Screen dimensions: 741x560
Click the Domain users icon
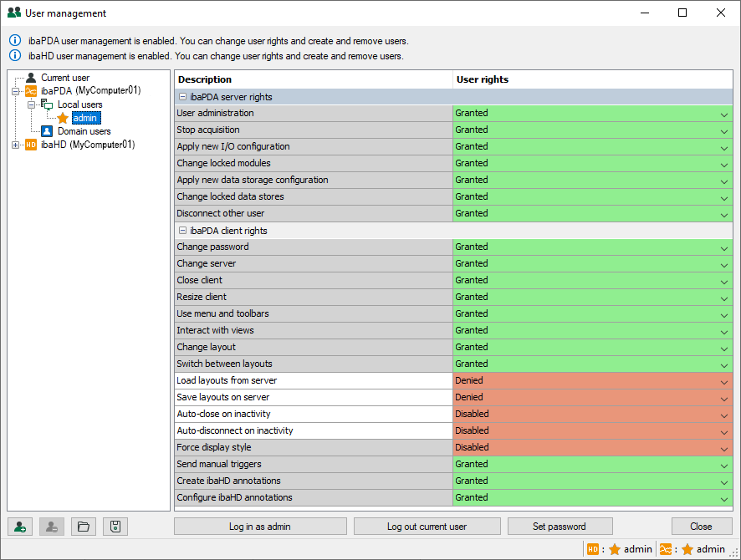47,131
